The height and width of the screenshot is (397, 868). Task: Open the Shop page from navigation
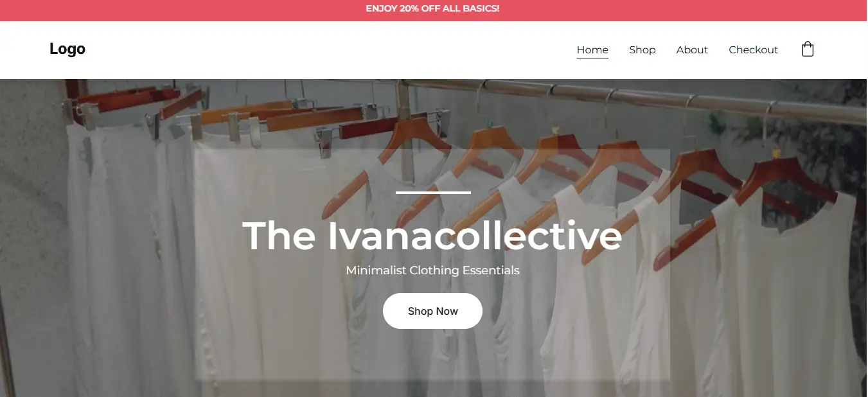tap(642, 49)
